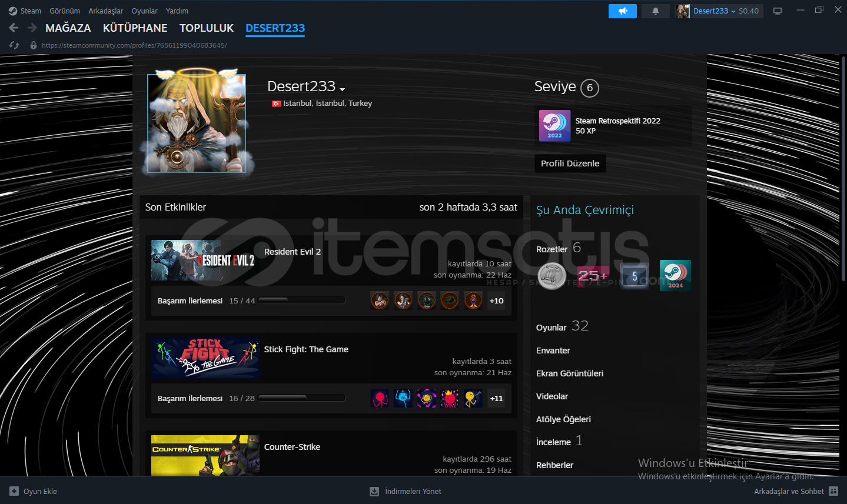Open the Rozetler badges link
This screenshot has width=847, height=504.
coord(552,249)
